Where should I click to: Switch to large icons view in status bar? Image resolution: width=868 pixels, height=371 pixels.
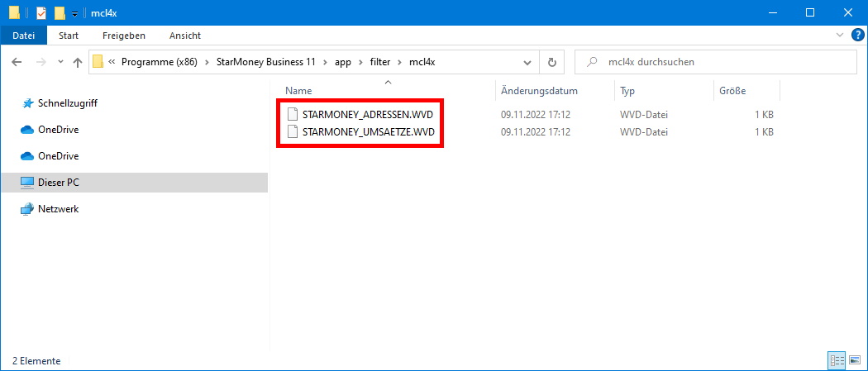(x=855, y=360)
